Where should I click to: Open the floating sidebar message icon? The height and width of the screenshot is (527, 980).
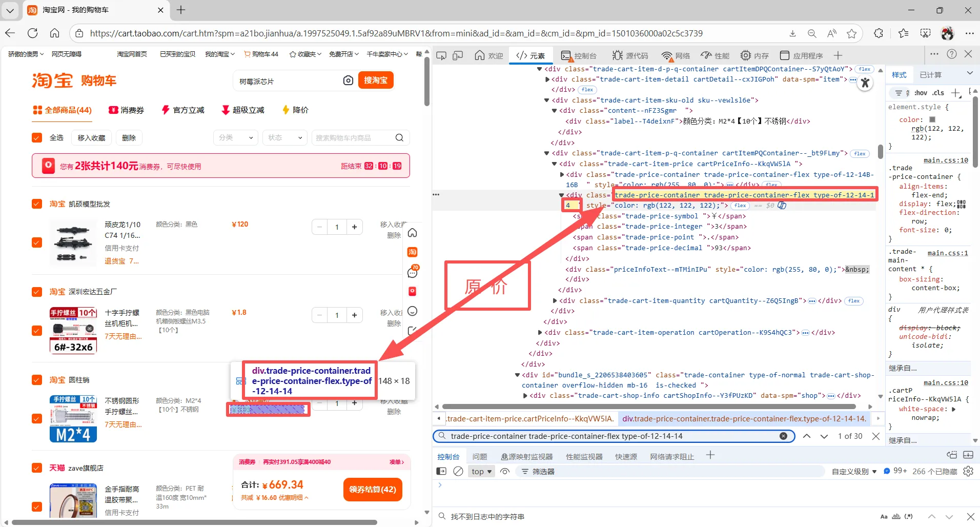tap(412, 272)
